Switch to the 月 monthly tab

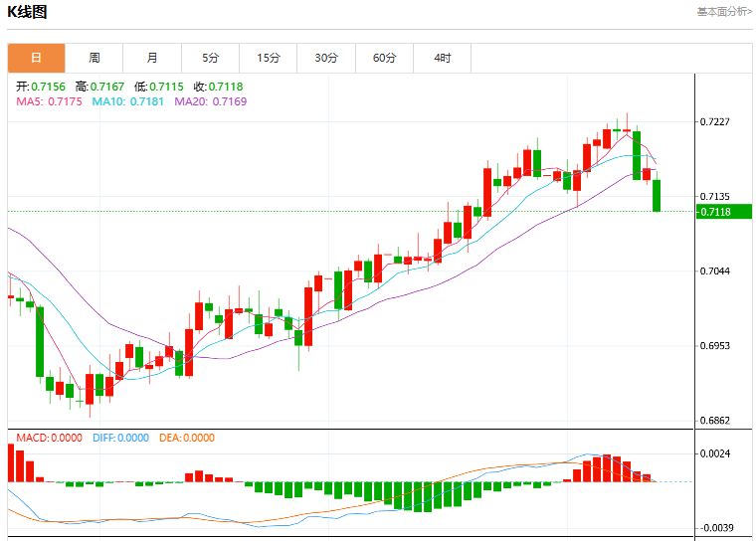tap(152, 59)
